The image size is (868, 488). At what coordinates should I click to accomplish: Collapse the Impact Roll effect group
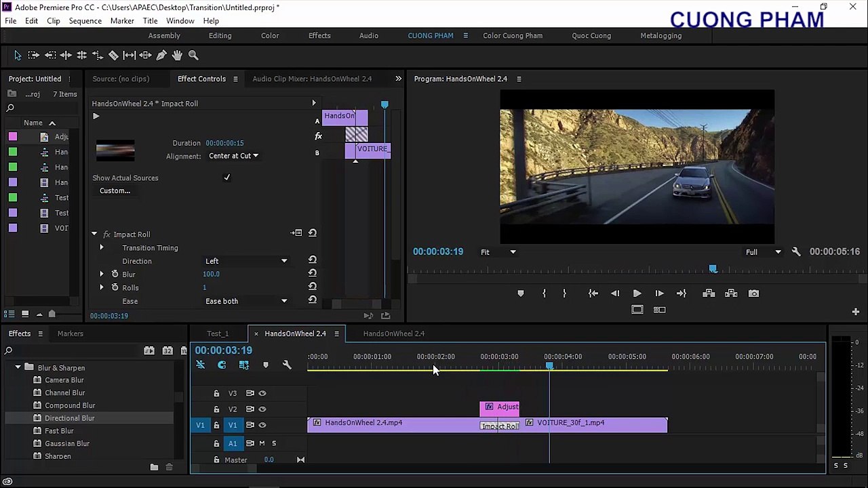click(x=94, y=234)
